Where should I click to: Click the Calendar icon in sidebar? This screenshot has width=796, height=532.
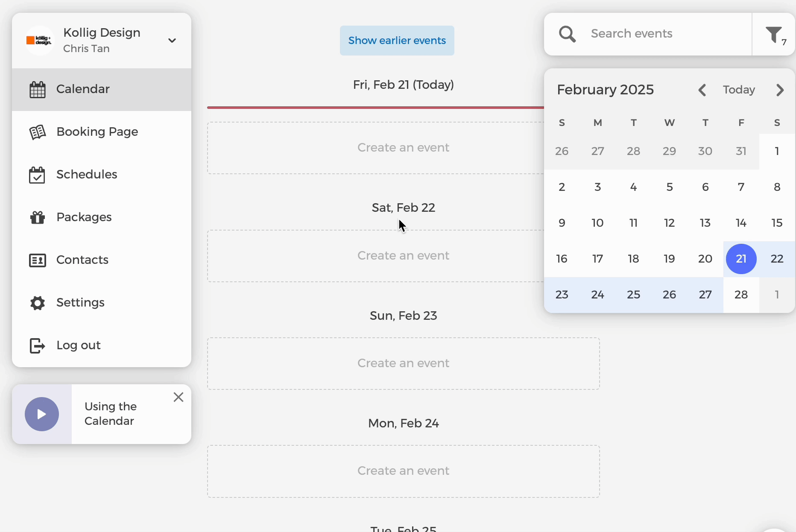[37, 90]
